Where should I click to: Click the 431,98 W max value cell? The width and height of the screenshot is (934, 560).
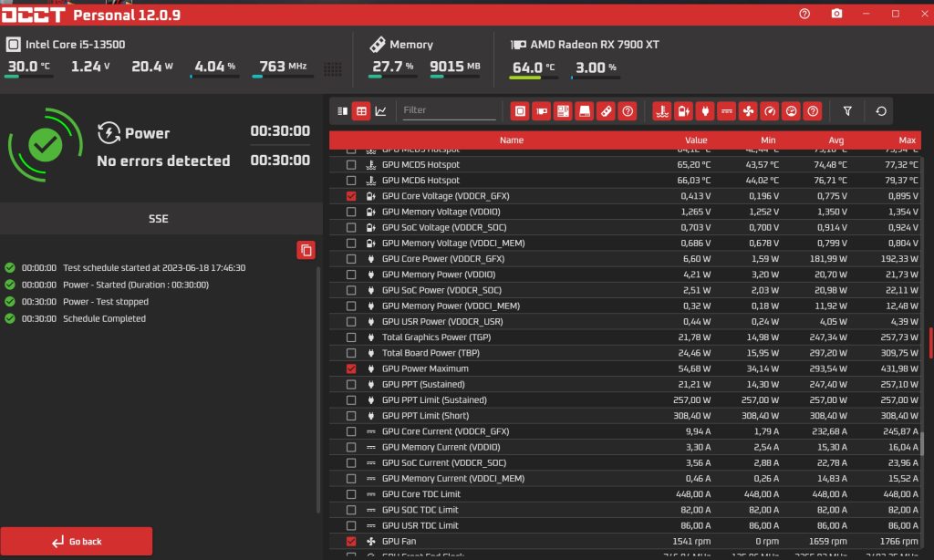click(x=898, y=368)
